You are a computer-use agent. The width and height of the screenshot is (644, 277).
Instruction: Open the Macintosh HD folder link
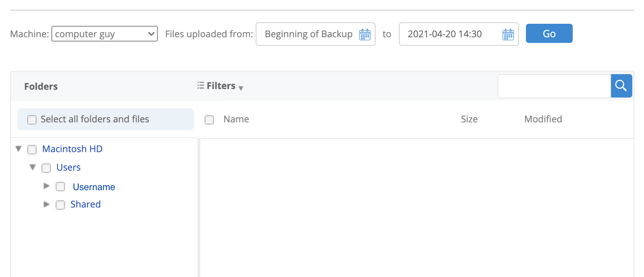tap(72, 149)
